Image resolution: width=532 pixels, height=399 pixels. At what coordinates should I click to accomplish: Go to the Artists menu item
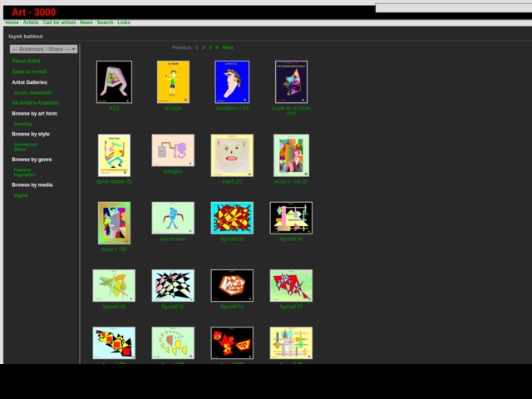31,22
